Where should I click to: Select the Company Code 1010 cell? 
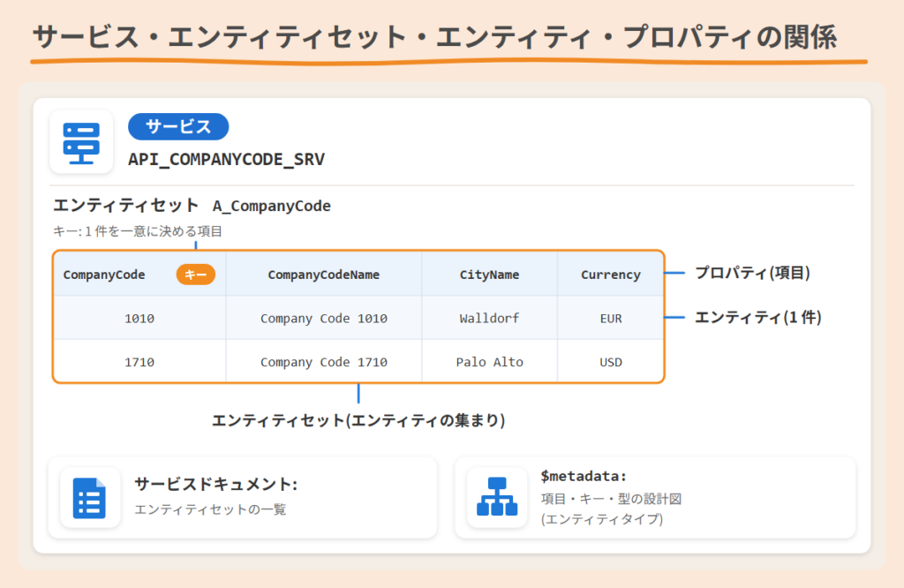tap(323, 318)
